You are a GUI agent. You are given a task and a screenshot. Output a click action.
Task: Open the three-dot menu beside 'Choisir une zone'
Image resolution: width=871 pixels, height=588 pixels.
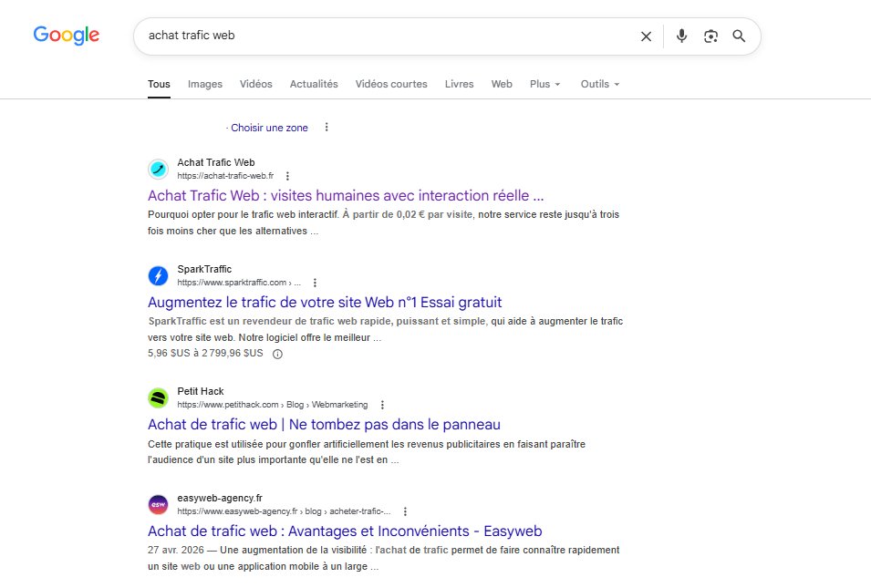click(x=327, y=127)
